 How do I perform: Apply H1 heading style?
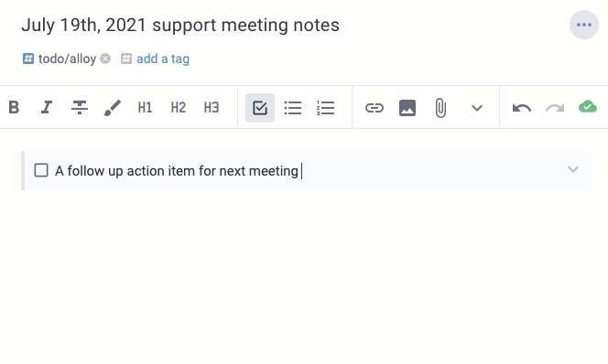point(145,107)
